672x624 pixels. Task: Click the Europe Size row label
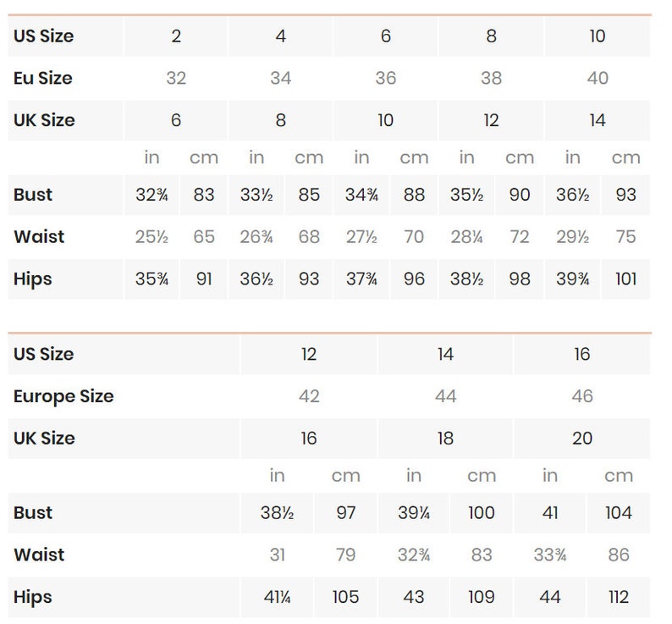63,396
